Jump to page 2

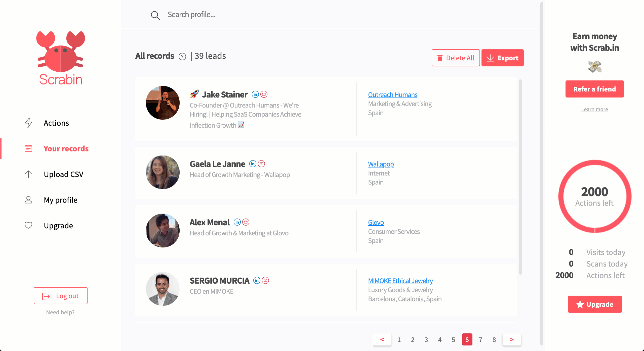[x=413, y=340]
